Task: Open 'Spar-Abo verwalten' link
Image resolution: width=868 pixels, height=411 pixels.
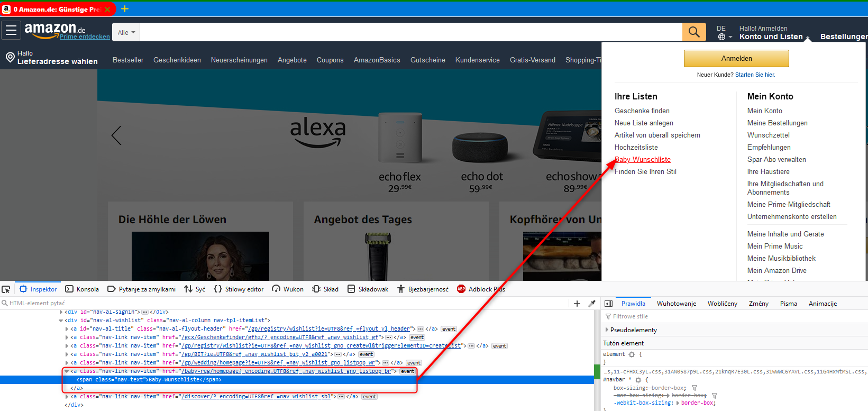Action: (777, 160)
